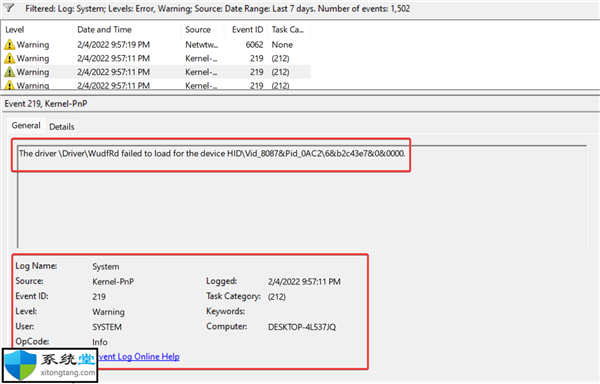Click the User: label
Viewport: 600px width, 384px height.
point(24,326)
